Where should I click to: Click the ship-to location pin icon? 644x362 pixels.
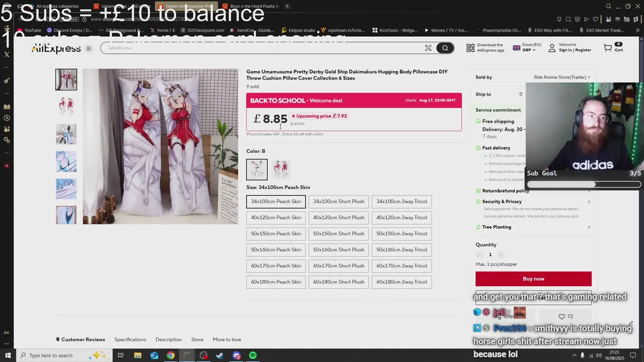point(521,94)
